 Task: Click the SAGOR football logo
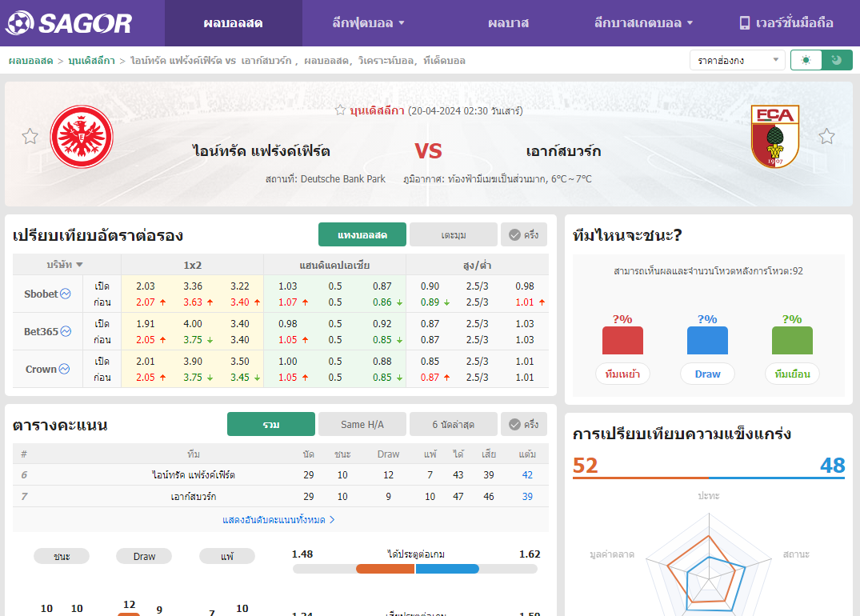click(69, 23)
